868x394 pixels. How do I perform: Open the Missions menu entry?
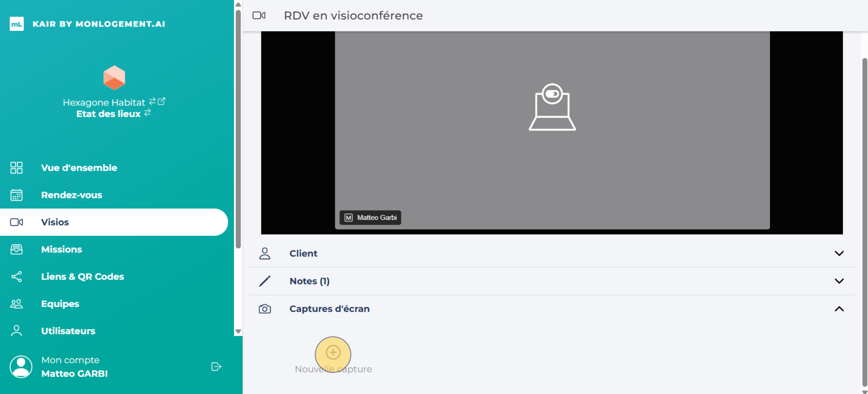click(x=61, y=249)
